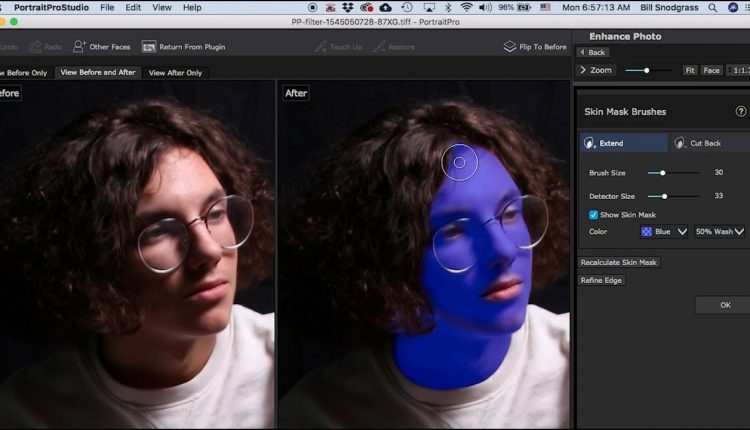750x430 pixels.
Task: Click US flag input source icon
Action: [x=545, y=8]
